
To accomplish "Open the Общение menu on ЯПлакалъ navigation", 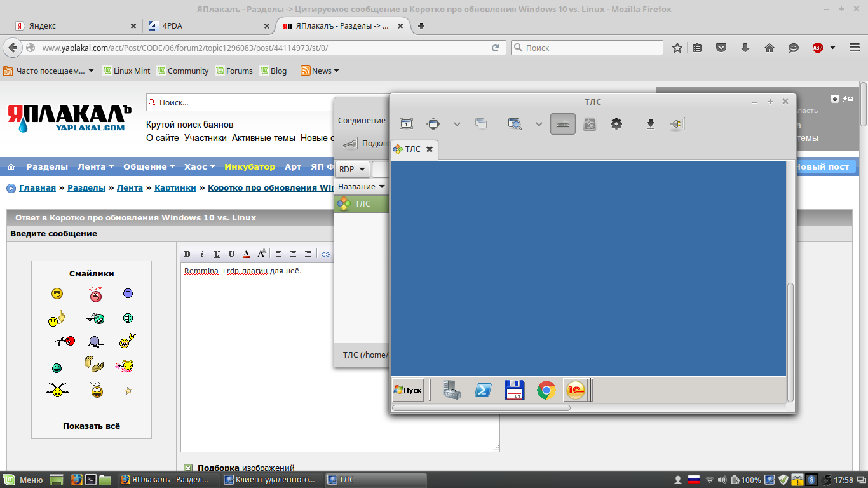I will tap(149, 166).
